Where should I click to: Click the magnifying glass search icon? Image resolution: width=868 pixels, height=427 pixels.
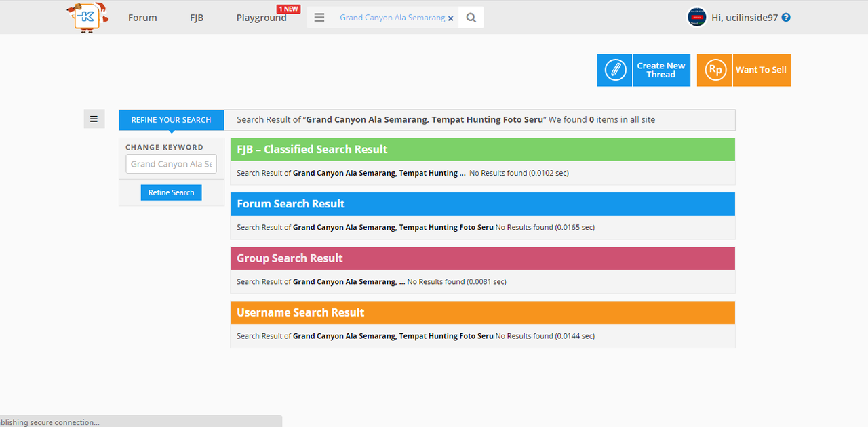(471, 18)
